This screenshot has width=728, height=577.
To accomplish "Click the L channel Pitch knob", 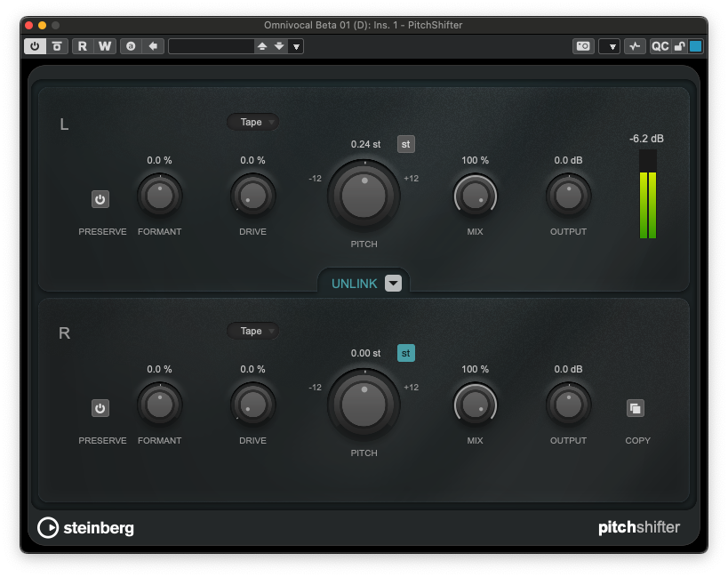I will click(364, 196).
